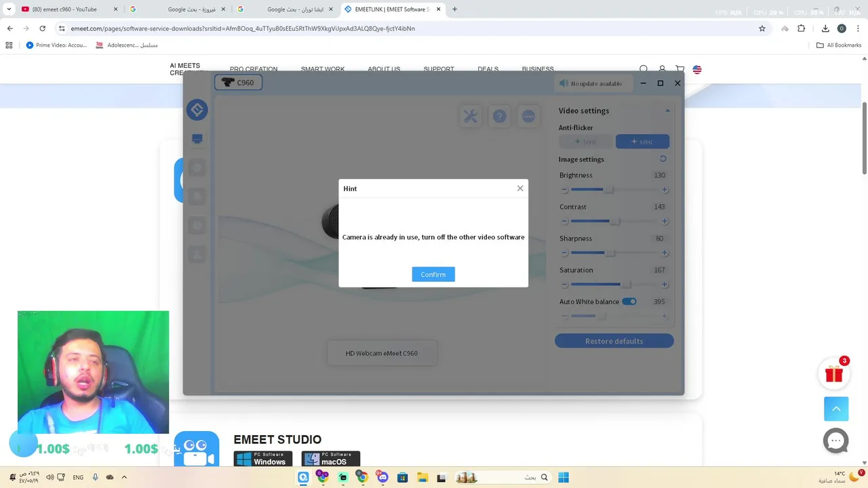Open Windows Start button
868x488 pixels.
[x=564, y=477]
